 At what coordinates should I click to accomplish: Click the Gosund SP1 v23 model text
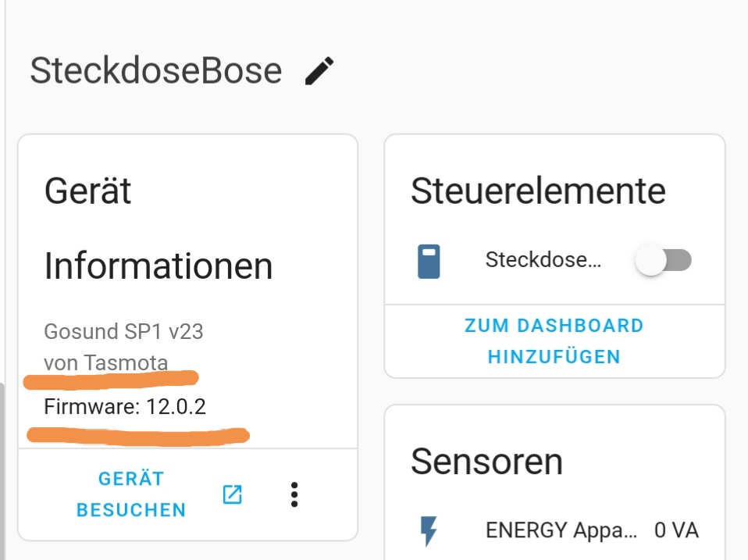123,331
